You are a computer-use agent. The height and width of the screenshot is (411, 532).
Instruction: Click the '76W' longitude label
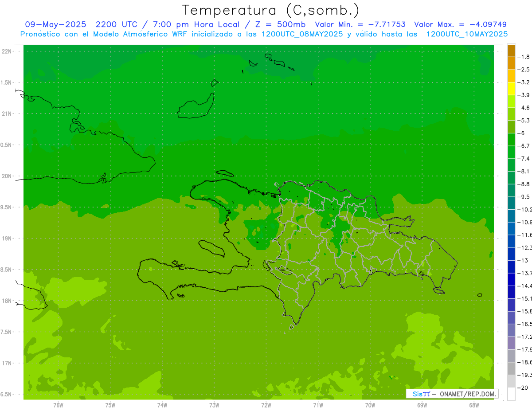(x=58, y=405)
